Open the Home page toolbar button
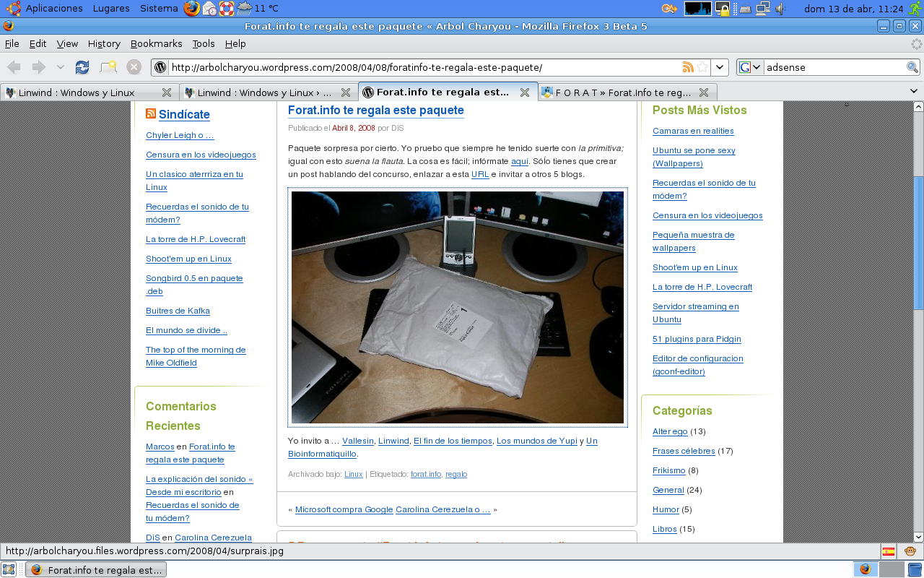Viewport: 924px width, 578px height. point(108,67)
